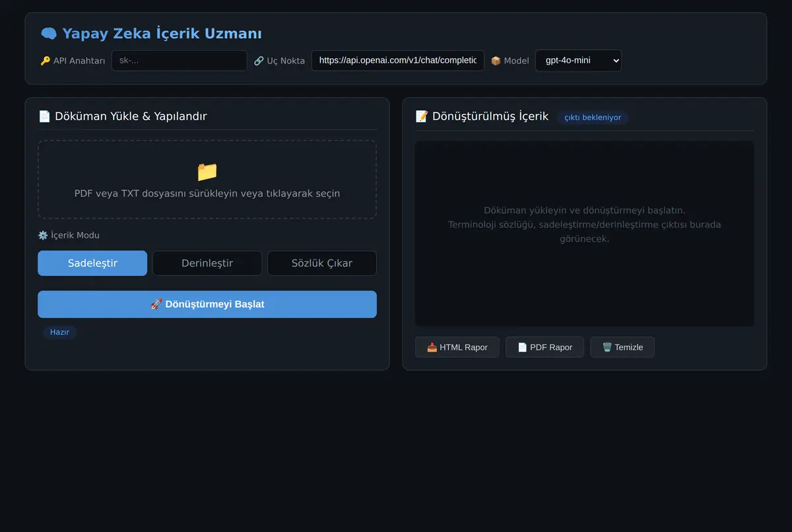The width and height of the screenshot is (792, 532).
Task: Click the gear icon beside İçerik Modu
Action: (x=43, y=235)
